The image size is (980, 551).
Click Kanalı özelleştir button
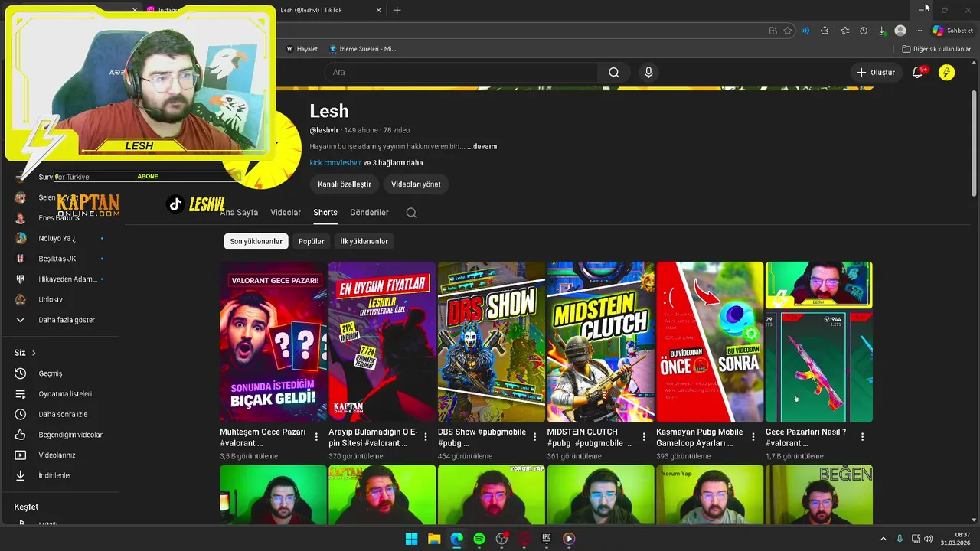click(345, 184)
